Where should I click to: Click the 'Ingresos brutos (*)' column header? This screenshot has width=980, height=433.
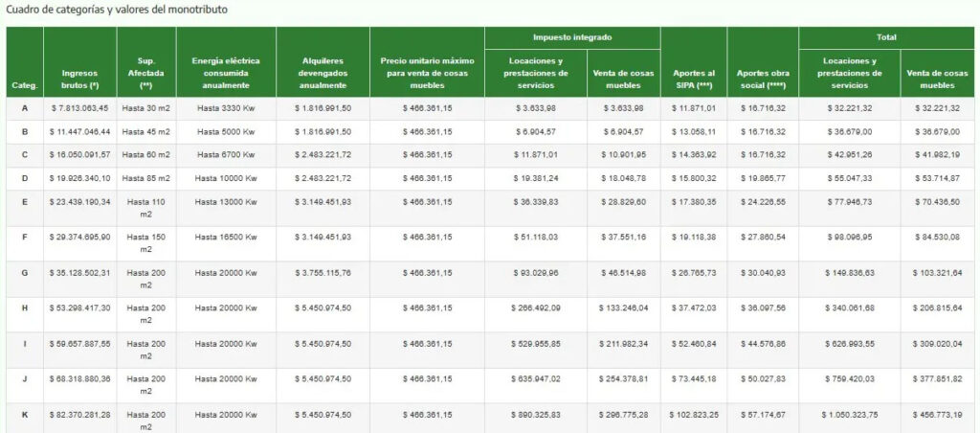(x=79, y=79)
